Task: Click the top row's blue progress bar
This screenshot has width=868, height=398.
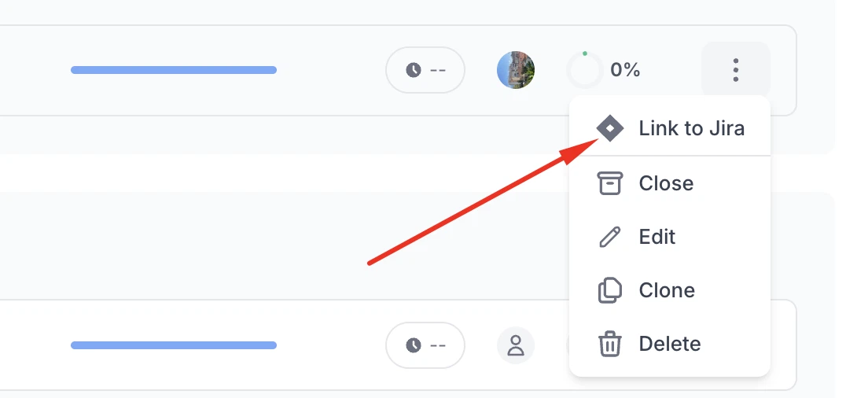Action: coord(174,70)
